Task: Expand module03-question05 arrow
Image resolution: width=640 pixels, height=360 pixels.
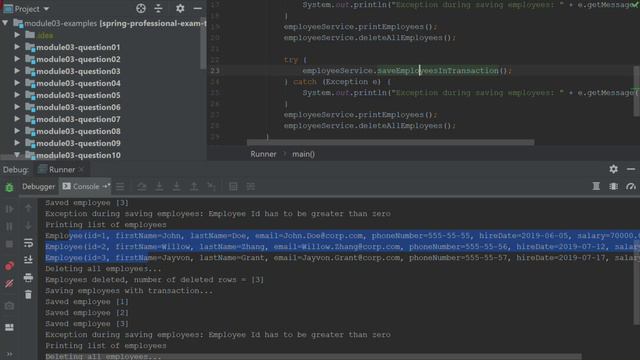Action: (17, 95)
